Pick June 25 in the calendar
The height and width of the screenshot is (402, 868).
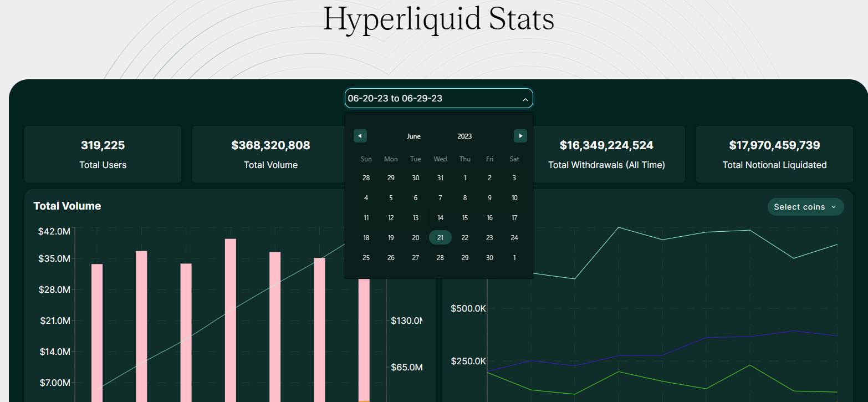tap(366, 257)
